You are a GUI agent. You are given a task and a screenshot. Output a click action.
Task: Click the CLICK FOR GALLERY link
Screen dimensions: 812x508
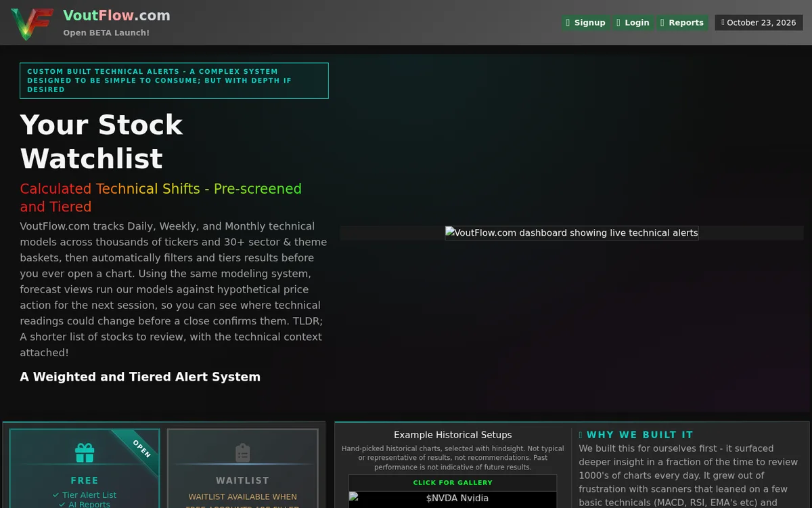point(453,483)
